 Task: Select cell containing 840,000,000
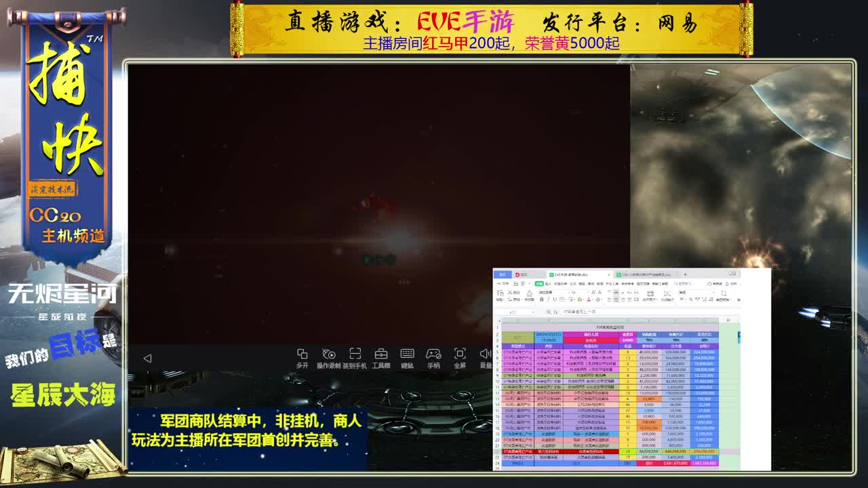click(x=675, y=451)
